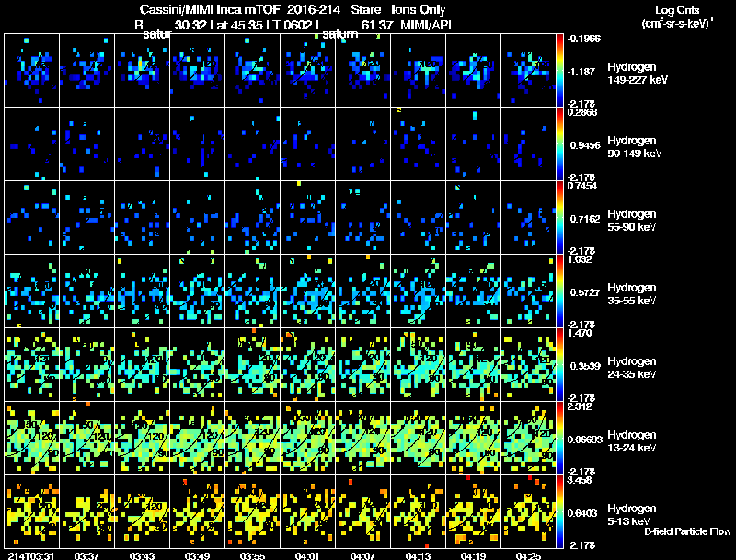Click the '03:55' time label
736x560 pixels.
(252, 555)
